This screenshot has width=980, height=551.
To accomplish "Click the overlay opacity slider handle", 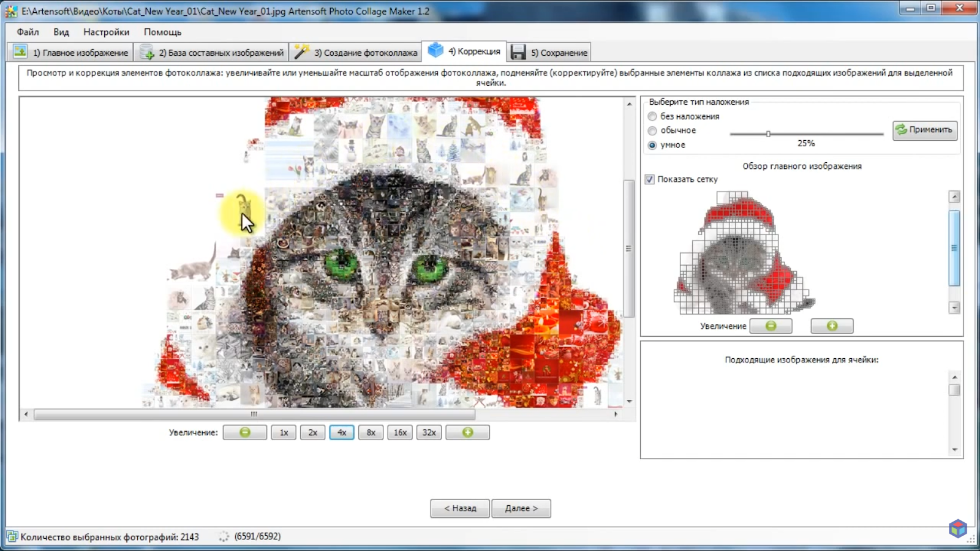I will click(768, 133).
